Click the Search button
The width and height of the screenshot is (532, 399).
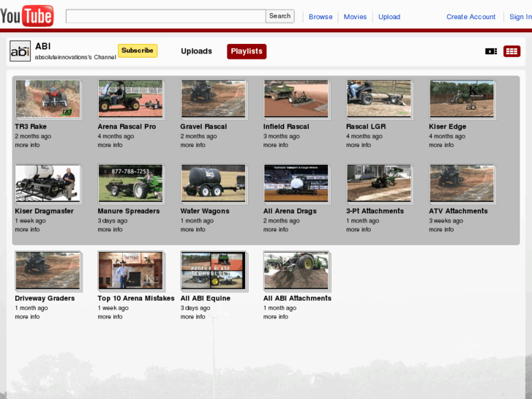tap(280, 16)
